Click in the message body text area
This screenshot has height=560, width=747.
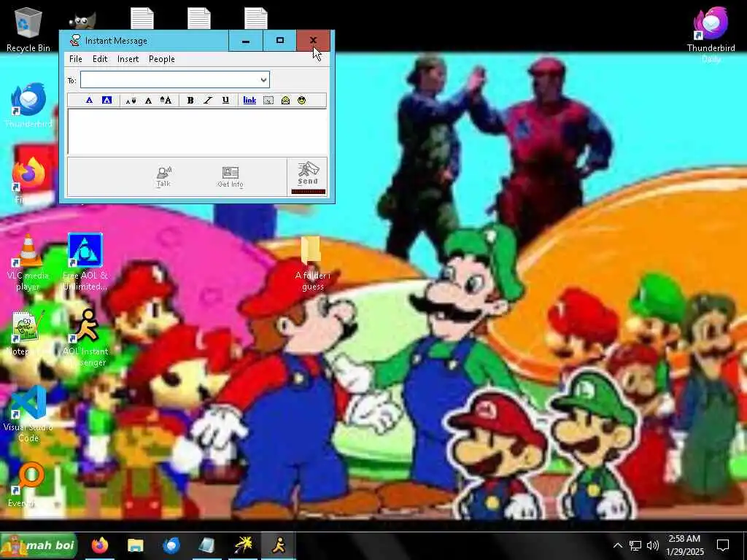[198, 132]
